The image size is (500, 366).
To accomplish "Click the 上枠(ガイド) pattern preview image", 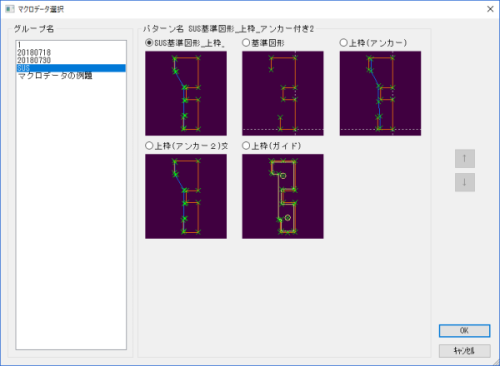I will tap(283, 196).
